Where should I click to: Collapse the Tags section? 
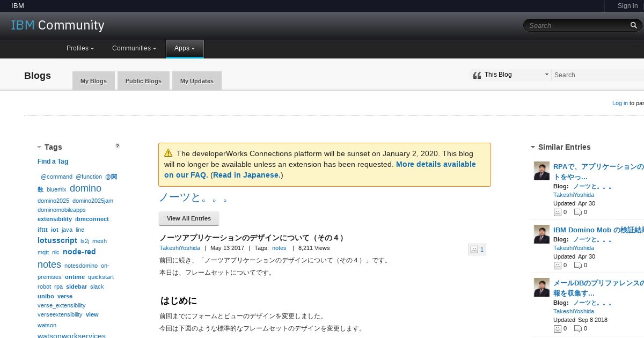pos(39,147)
